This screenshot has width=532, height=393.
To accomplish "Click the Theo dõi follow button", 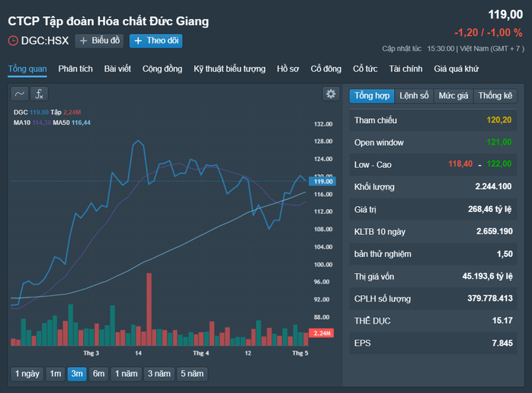I will tap(155, 40).
